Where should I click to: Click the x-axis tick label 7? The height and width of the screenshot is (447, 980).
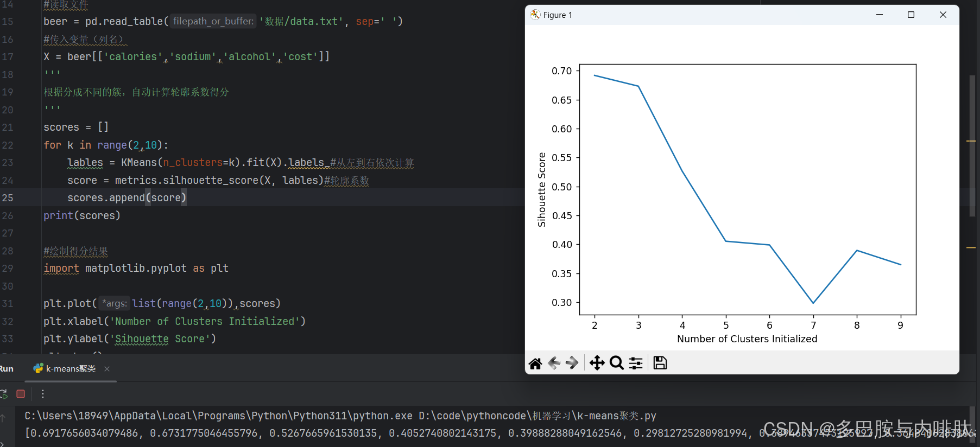tap(813, 325)
